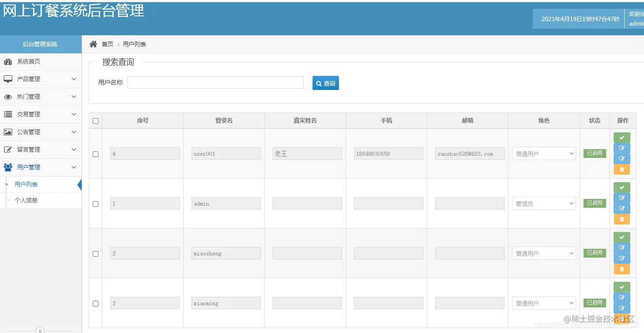Screen dimensions: 644x333
Task: Click green check button in user001 row
Action: 622,138
